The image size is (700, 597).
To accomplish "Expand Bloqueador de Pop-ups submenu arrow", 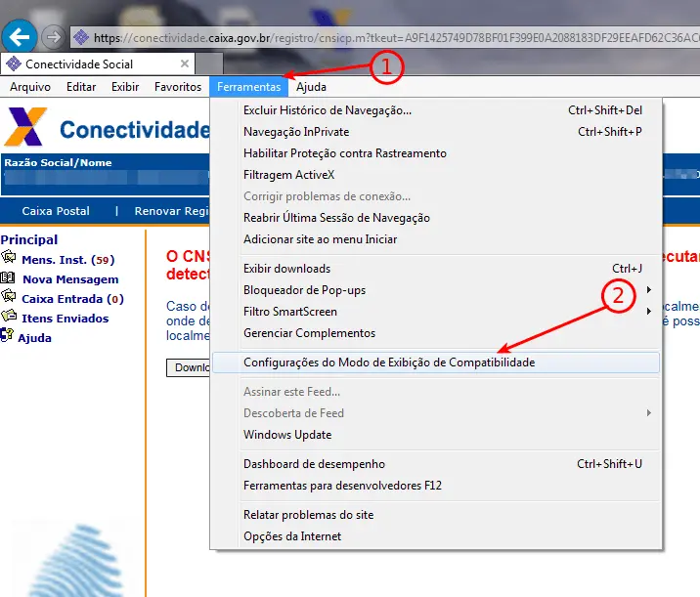I will (x=648, y=289).
